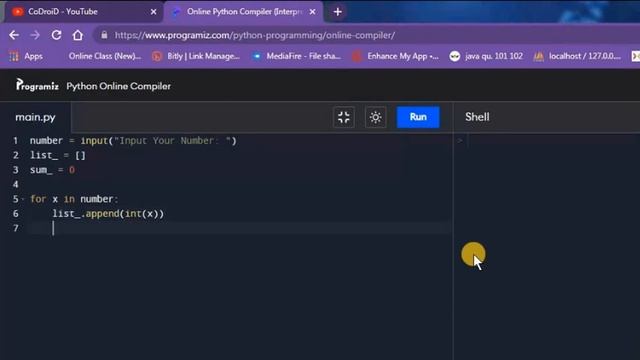
Task: Go back to the previous page
Action: pos(14,35)
